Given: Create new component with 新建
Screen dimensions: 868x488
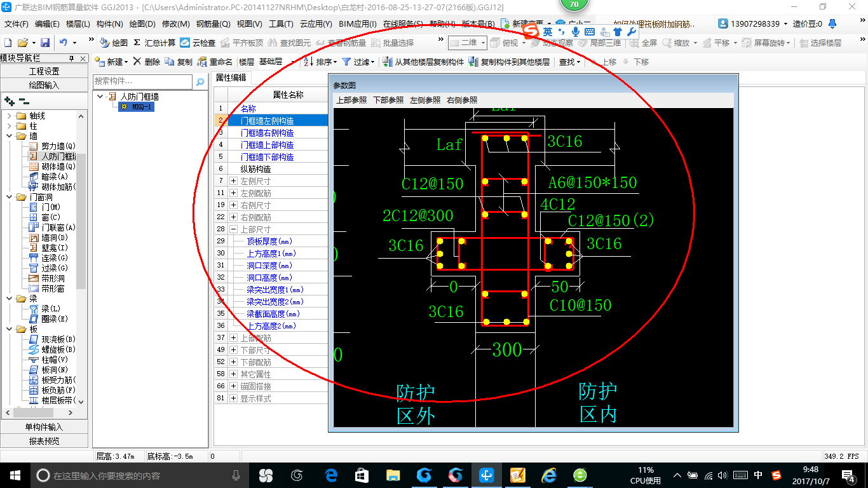Looking at the screenshot, I should 109,62.
